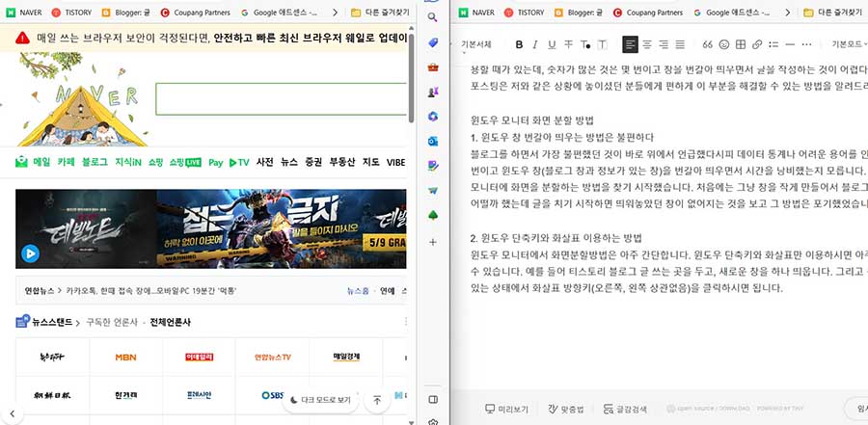Underline the selected text in the editor
This screenshot has width=868, height=425.
552,45
